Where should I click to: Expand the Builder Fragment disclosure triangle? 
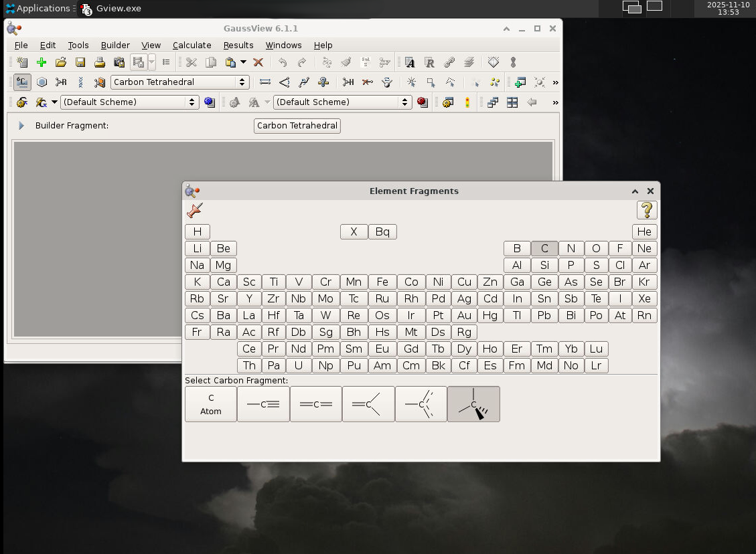click(x=21, y=126)
